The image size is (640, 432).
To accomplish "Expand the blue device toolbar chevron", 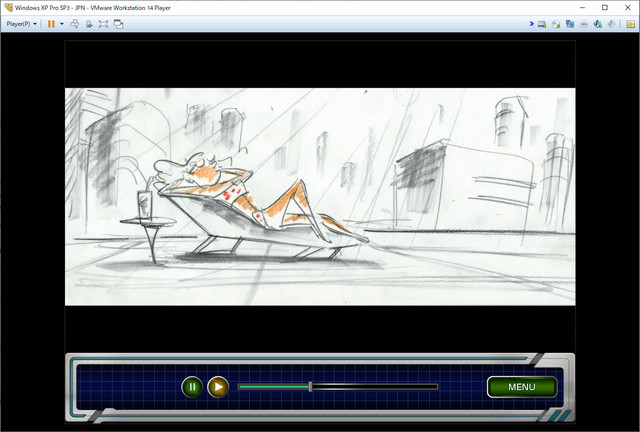I will 531,24.
